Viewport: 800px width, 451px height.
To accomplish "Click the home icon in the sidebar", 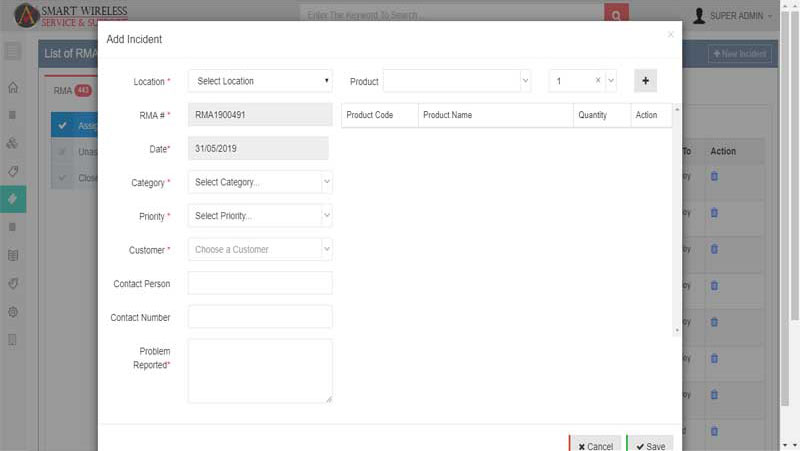I will 13,87.
